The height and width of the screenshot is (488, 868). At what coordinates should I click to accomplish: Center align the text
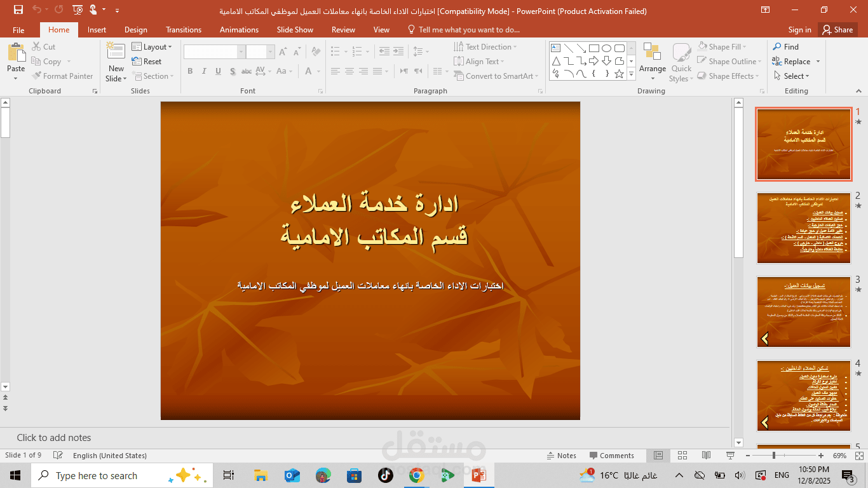pos(349,71)
